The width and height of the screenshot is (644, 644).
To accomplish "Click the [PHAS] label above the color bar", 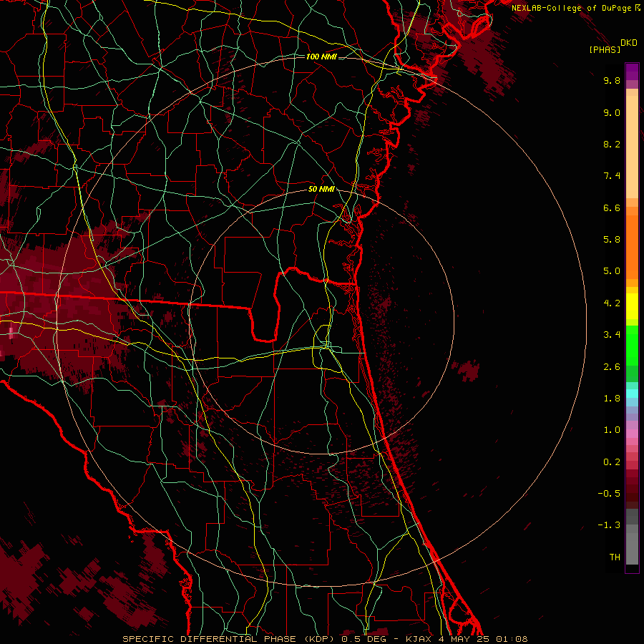I will click(x=605, y=49).
